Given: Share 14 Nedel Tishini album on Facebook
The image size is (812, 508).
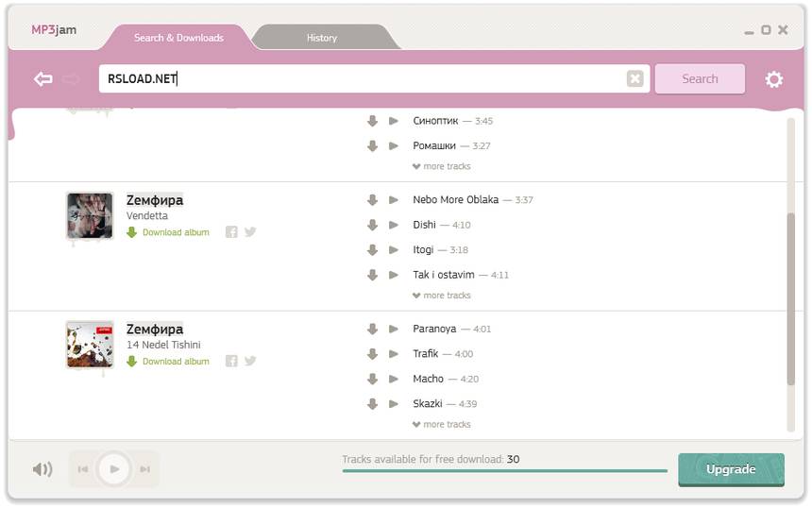Looking at the screenshot, I should (231, 361).
